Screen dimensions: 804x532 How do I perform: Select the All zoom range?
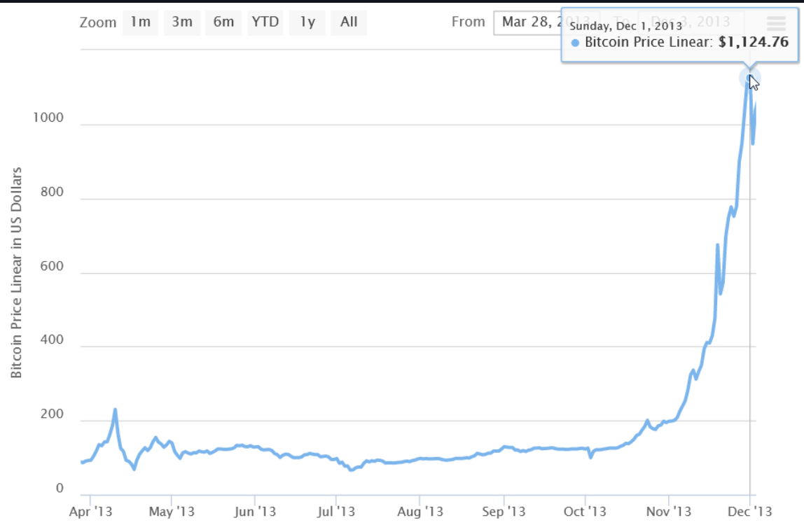click(x=348, y=22)
